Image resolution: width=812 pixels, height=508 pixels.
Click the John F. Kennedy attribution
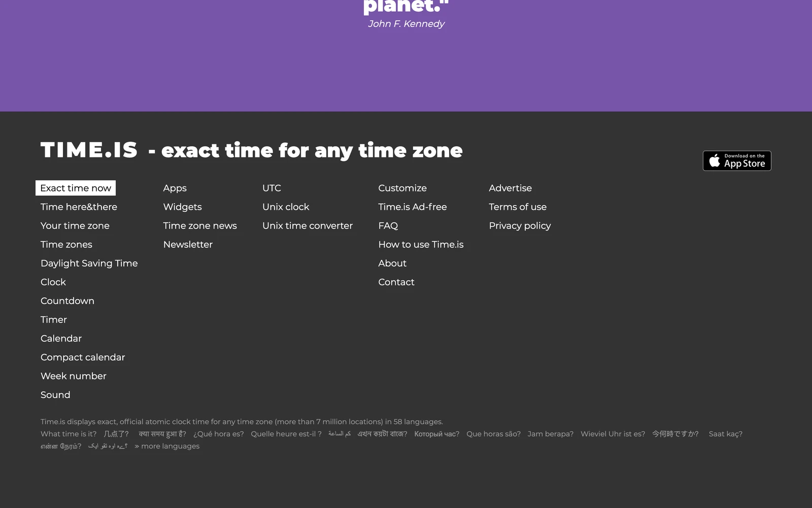coord(406,24)
